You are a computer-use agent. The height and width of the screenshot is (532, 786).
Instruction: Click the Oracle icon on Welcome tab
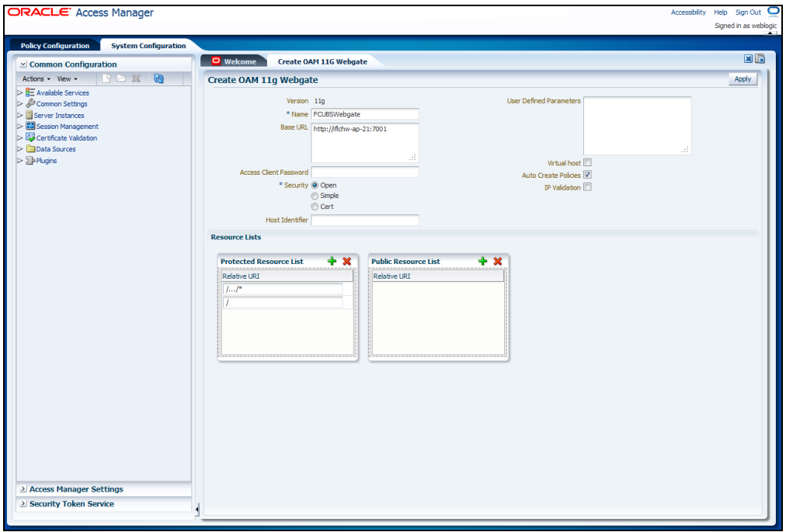(x=216, y=61)
